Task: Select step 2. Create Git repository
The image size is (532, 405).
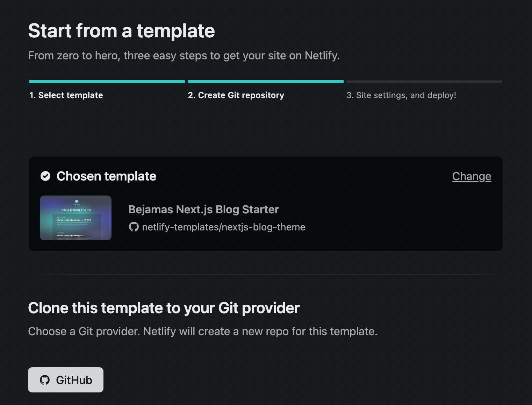Action: (236, 95)
